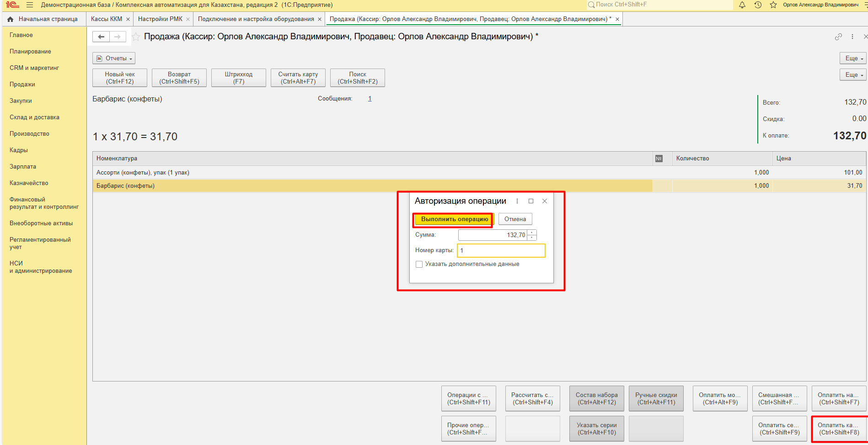Viewport: 868px width, 445px height.
Task: Open the notifications bell icon
Action: (742, 5)
